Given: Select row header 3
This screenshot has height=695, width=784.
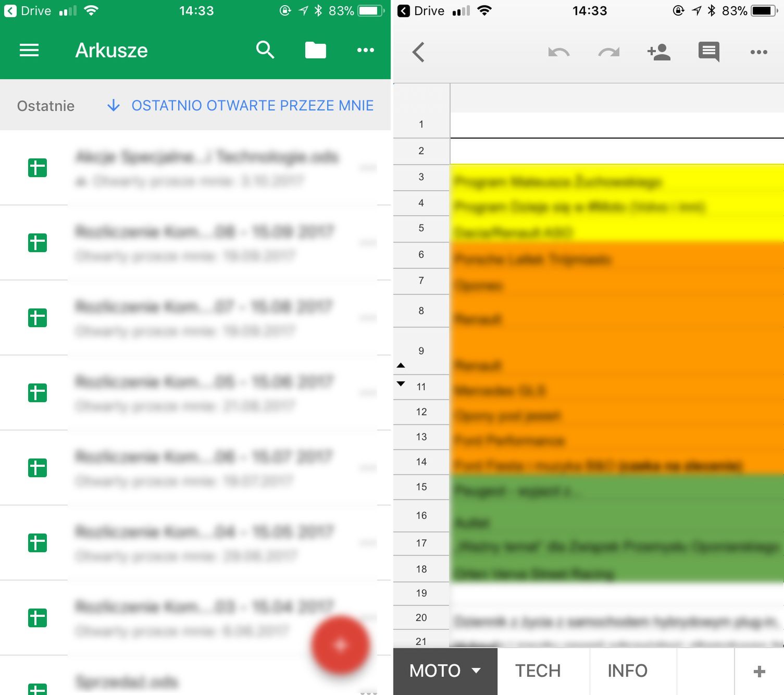Looking at the screenshot, I should 421,177.
